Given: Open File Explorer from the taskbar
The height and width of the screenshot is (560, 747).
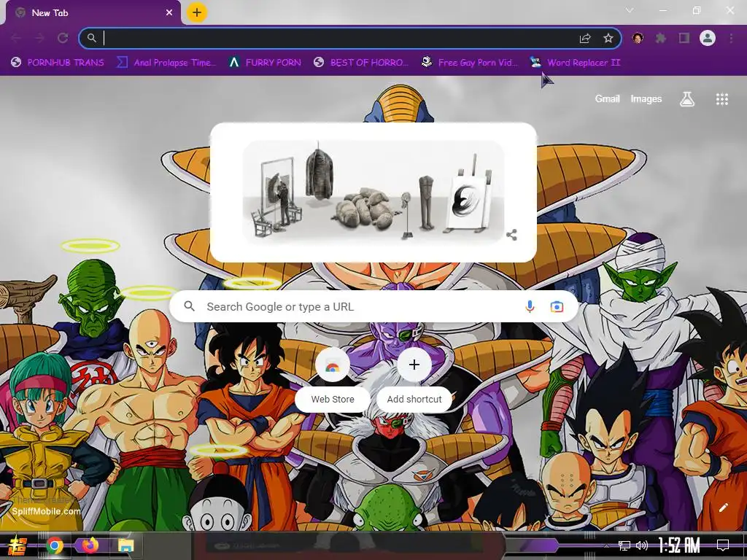Looking at the screenshot, I should (x=125, y=545).
